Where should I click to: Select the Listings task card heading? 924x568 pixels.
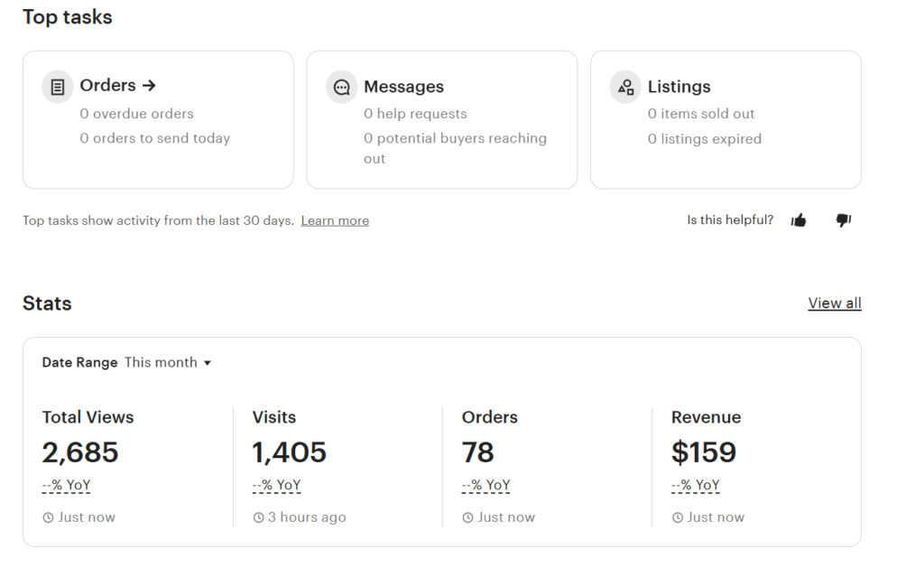(x=679, y=87)
